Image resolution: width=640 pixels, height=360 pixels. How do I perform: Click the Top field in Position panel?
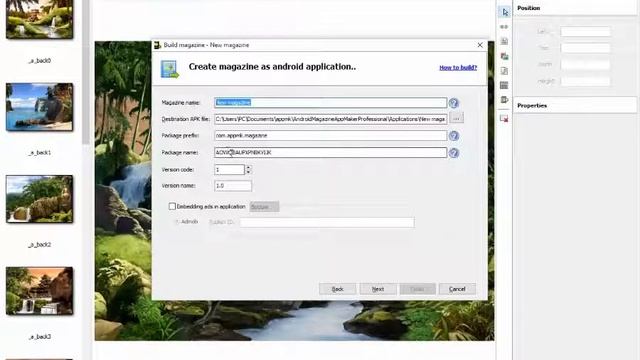tap(585, 48)
